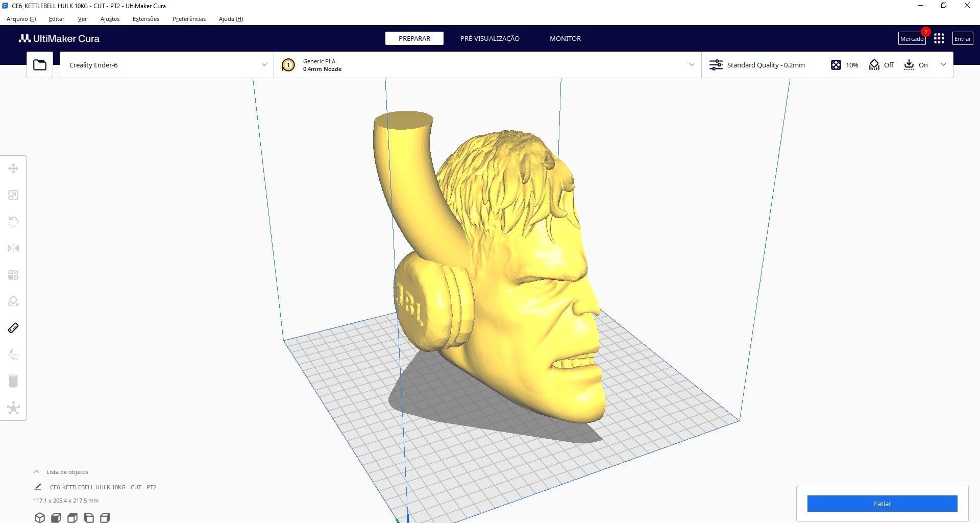Click the Entrar sign-in button

[963, 39]
